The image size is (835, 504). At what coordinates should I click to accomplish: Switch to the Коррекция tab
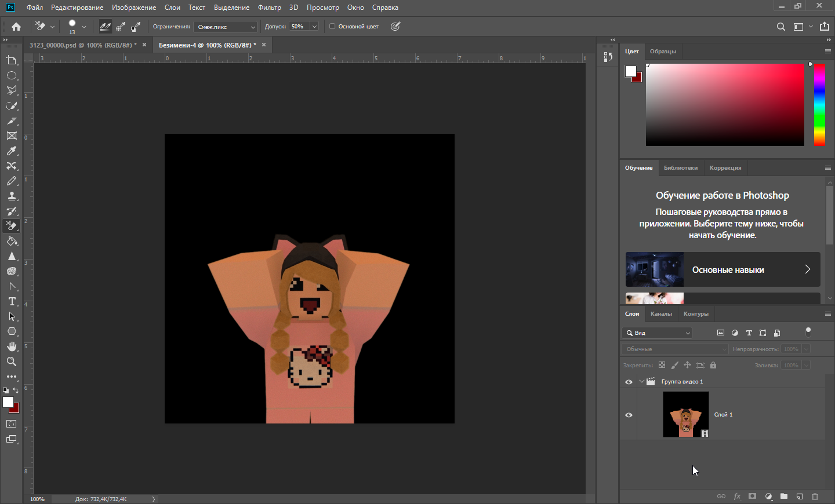725,168
